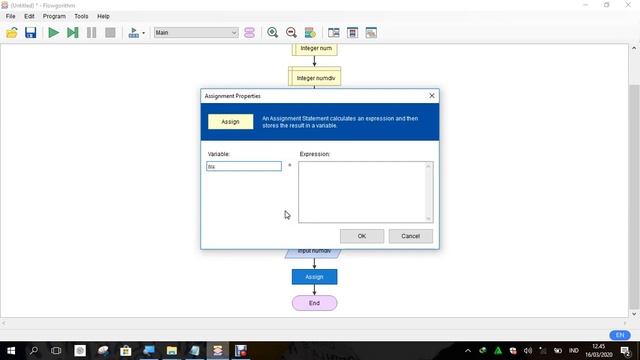This screenshot has height=360, width=640.
Task: Open the Windows Start menu
Action: tap(11, 351)
